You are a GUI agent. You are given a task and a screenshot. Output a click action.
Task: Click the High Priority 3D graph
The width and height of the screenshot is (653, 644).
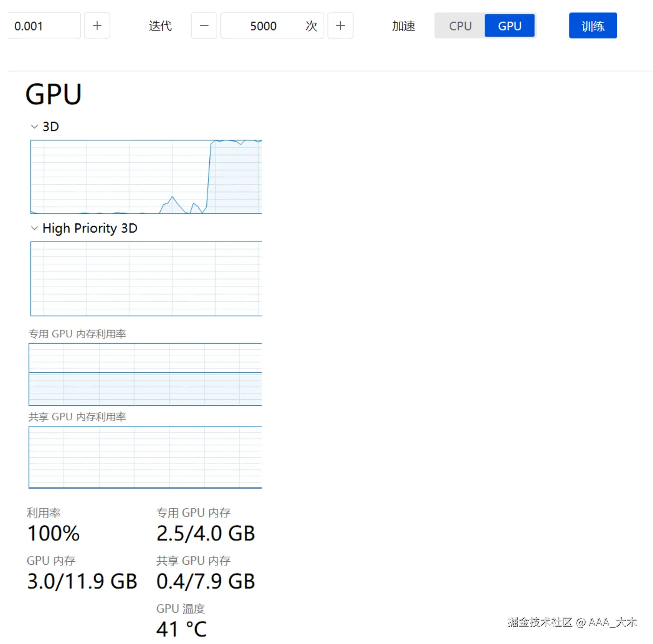pos(146,279)
